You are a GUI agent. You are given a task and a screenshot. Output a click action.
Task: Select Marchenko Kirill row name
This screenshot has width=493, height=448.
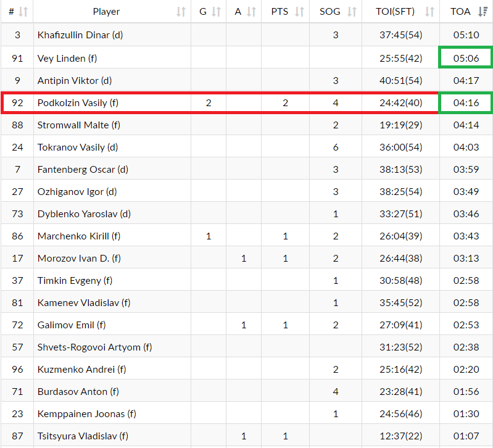(79, 236)
